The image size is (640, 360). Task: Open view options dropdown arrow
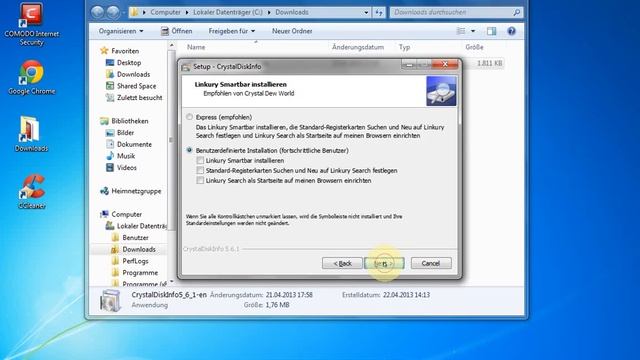pyautogui.click(x=473, y=31)
